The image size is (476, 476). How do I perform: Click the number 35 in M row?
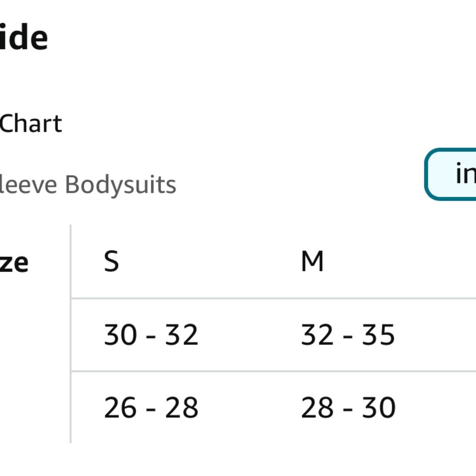click(x=378, y=335)
